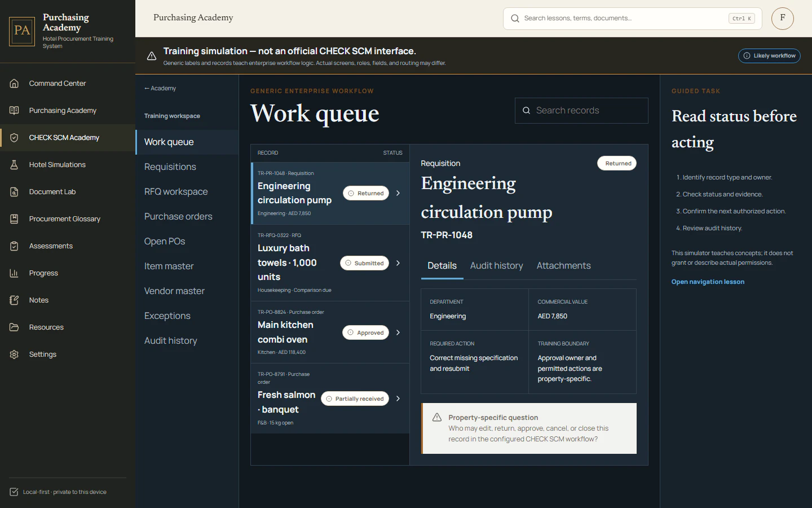Select Work queue in Training workspace

tap(187, 142)
